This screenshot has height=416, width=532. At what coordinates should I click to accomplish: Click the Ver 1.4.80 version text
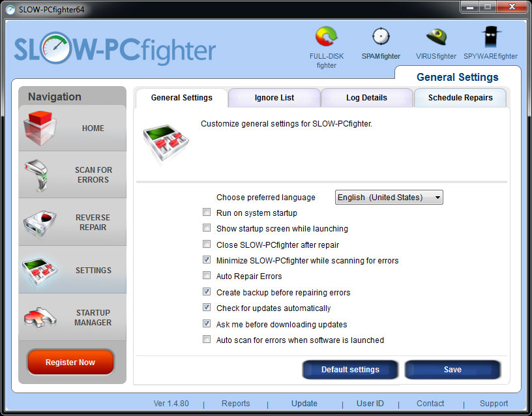pyautogui.click(x=171, y=404)
